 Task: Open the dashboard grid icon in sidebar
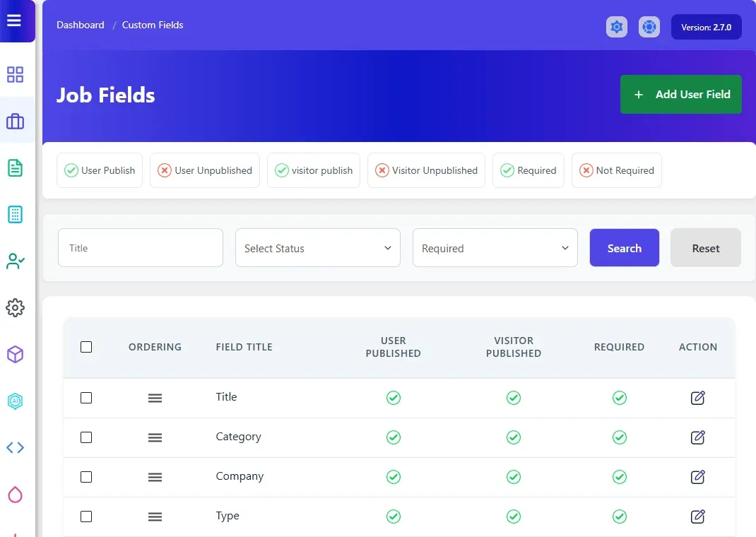click(15, 75)
